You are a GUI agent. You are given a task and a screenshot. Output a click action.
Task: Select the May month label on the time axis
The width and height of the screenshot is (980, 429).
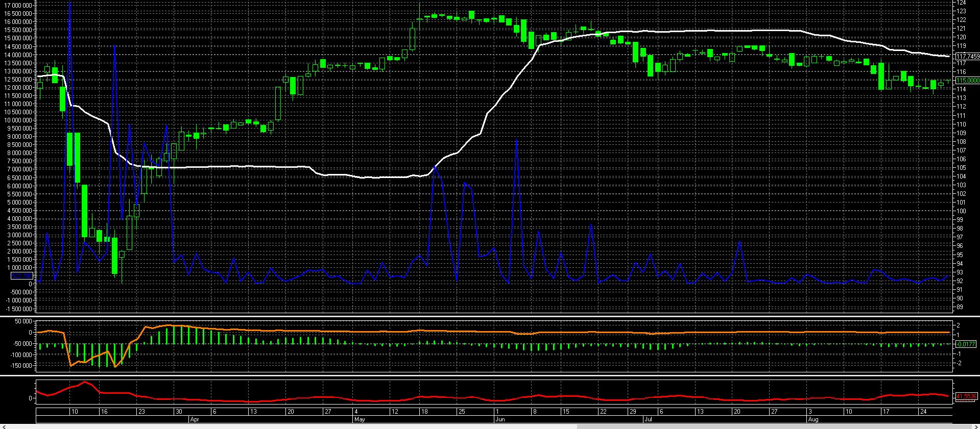coord(360,419)
